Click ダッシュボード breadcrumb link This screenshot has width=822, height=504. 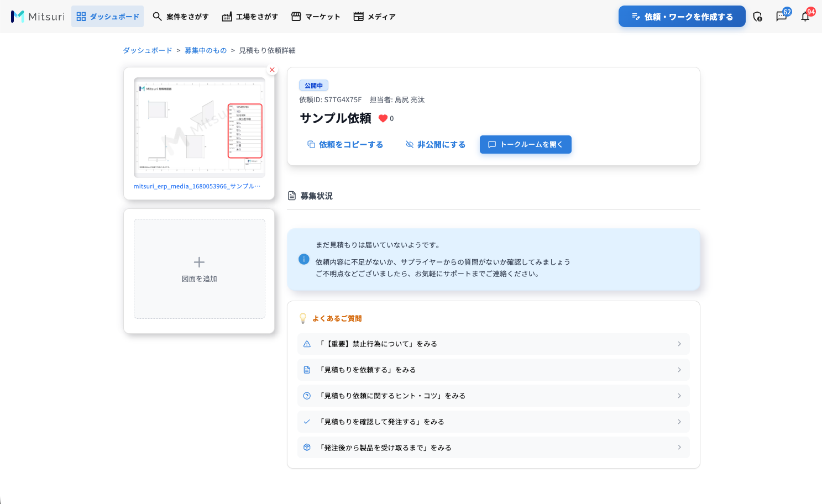[x=148, y=50]
